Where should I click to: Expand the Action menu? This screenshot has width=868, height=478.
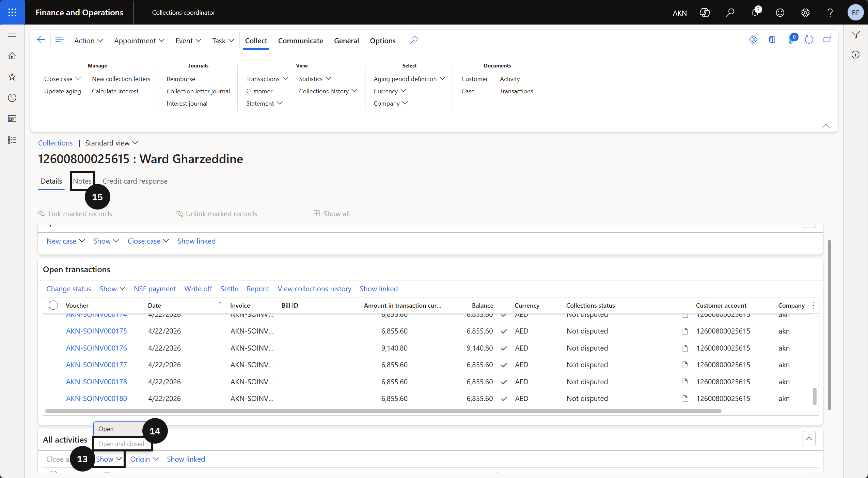click(89, 41)
